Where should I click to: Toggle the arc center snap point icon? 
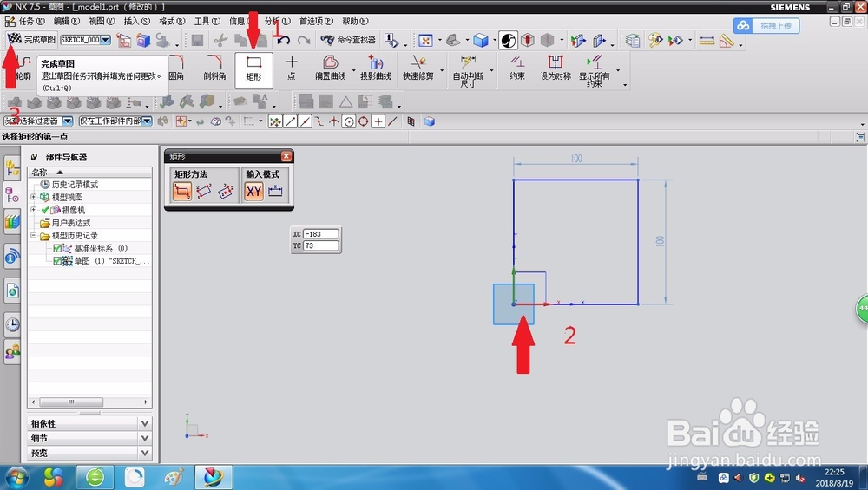349,121
